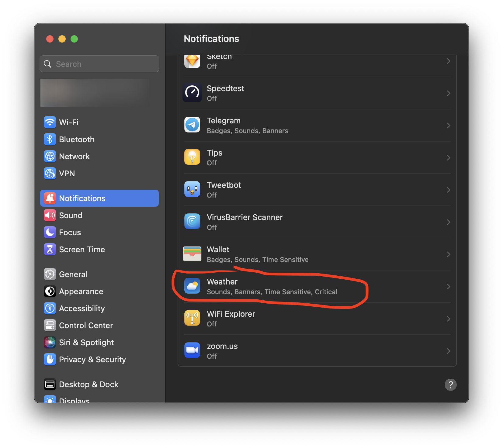503x448 pixels.
Task: Click 'Badges, Sounds, Banners' under Telegram
Action: click(247, 131)
